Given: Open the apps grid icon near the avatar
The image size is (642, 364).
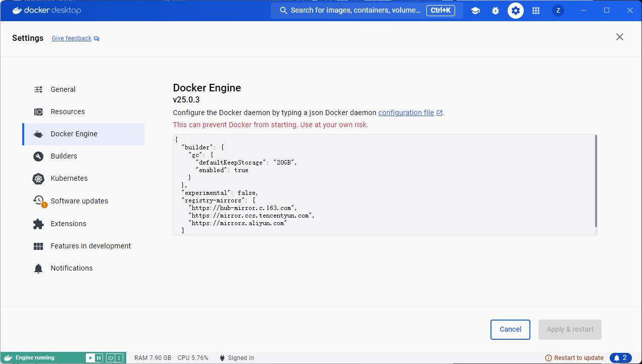Looking at the screenshot, I should [535, 11].
